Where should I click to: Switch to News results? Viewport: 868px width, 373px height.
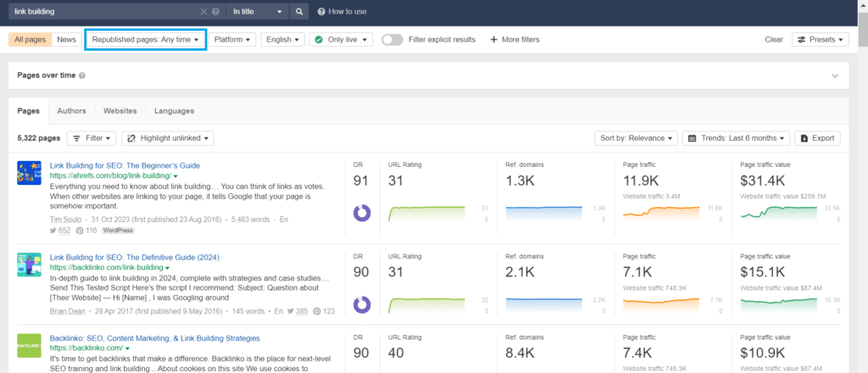(66, 40)
